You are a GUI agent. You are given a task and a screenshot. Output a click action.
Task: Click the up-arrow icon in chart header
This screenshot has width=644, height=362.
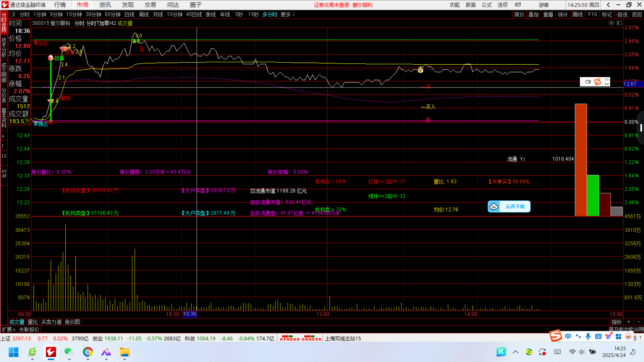pos(611,23)
